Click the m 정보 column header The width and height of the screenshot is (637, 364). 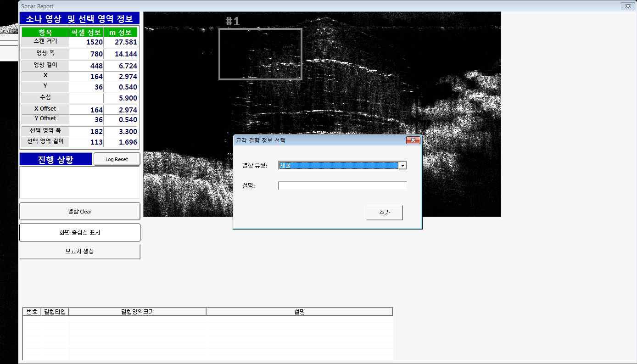tap(120, 32)
